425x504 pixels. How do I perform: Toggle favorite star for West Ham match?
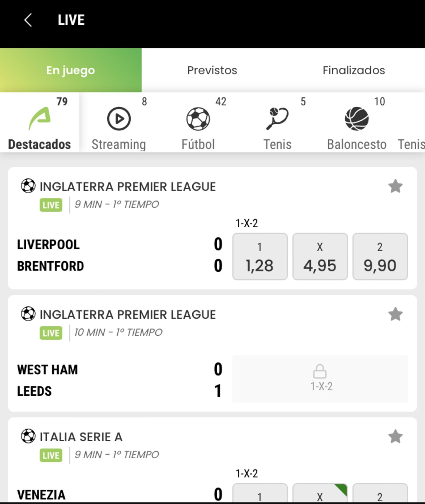click(395, 314)
